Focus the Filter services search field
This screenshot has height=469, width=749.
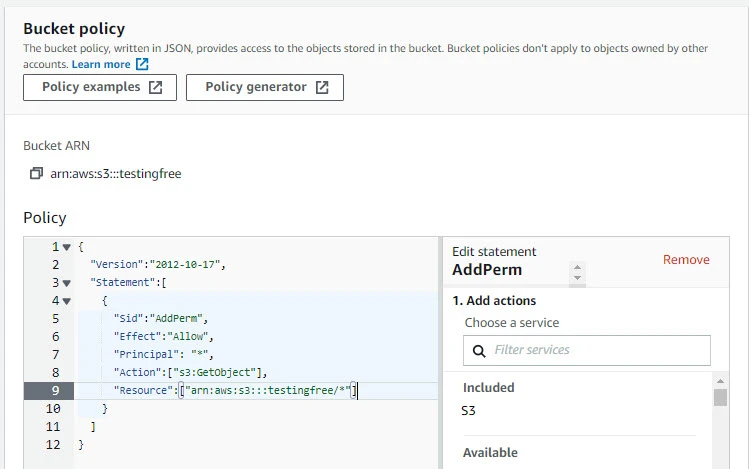(x=587, y=351)
